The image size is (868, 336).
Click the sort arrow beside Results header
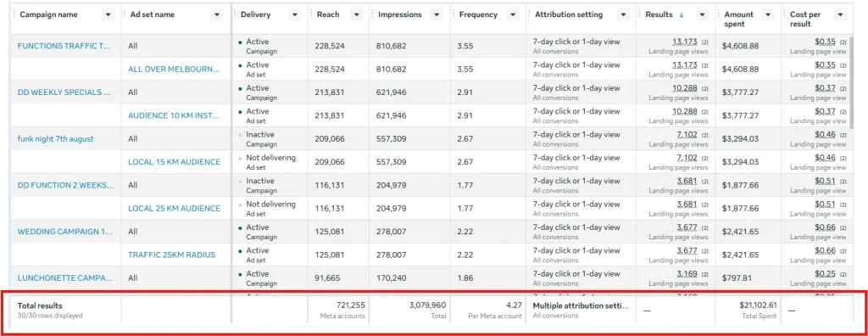pos(681,15)
